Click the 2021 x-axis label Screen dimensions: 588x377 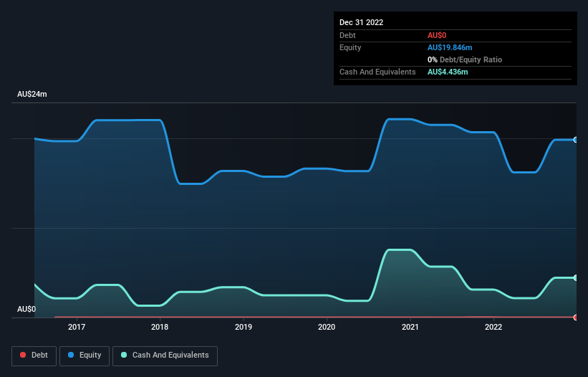click(x=410, y=327)
